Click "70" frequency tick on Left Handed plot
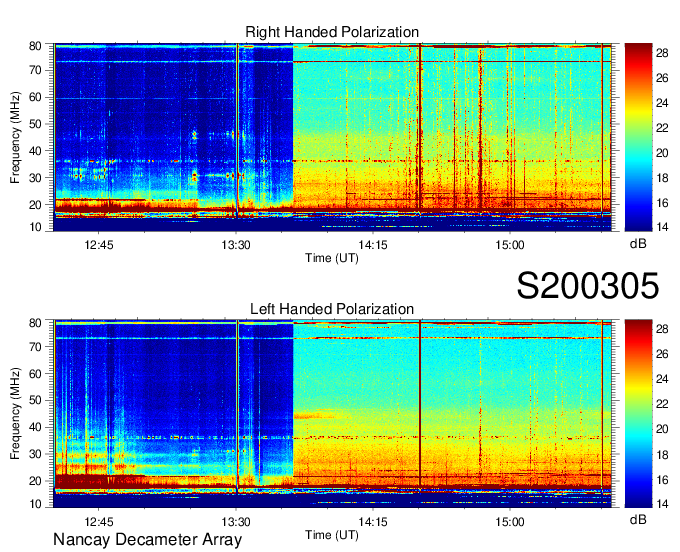This screenshot has width=680, height=552. pyautogui.click(x=36, y=347)
